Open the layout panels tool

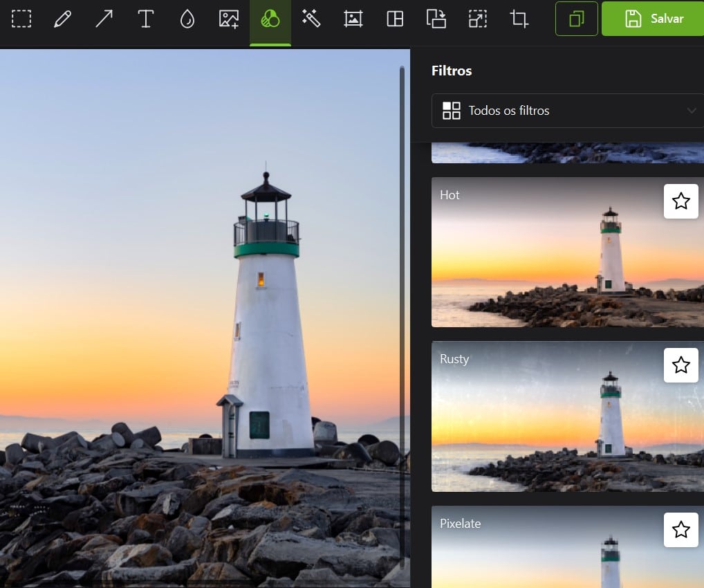coord(395,19)
